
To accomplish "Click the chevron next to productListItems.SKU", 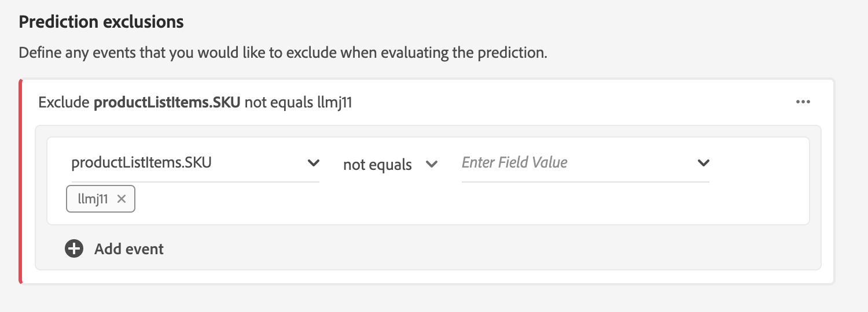I will pos(313,163).
